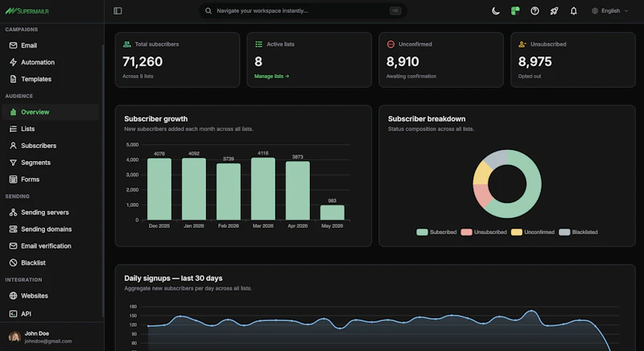
Task: Click the Segments funnel icon
Action: click(13, 163)
